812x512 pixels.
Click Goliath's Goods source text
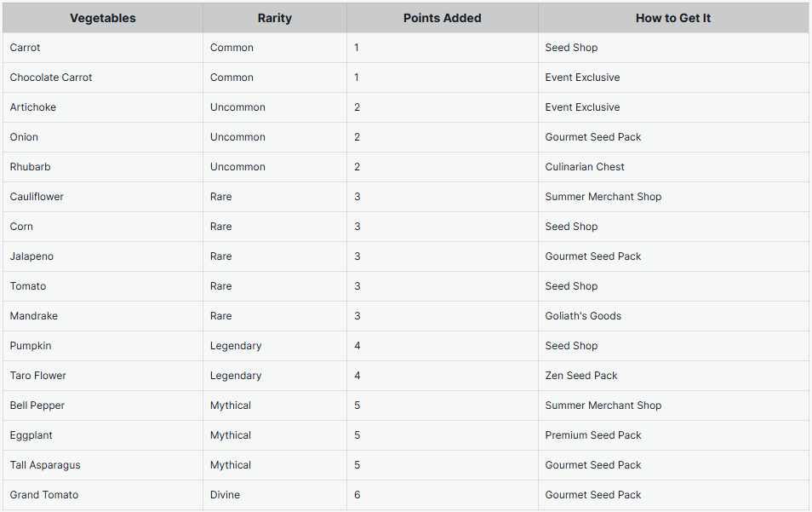tap(583, 316)
